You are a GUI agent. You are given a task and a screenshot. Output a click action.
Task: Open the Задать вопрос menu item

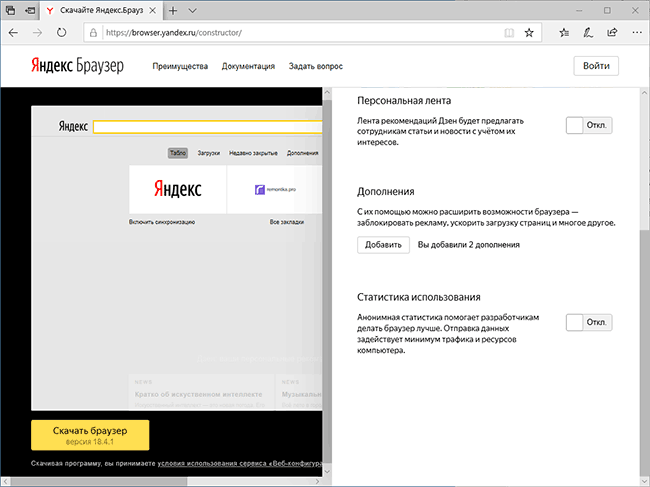[x=315, y=66]
